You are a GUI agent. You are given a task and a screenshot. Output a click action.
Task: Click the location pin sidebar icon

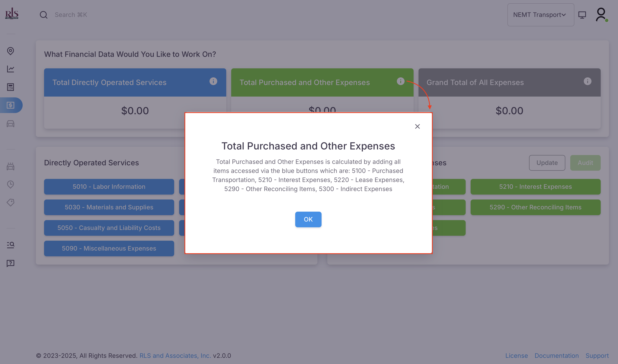10,51
